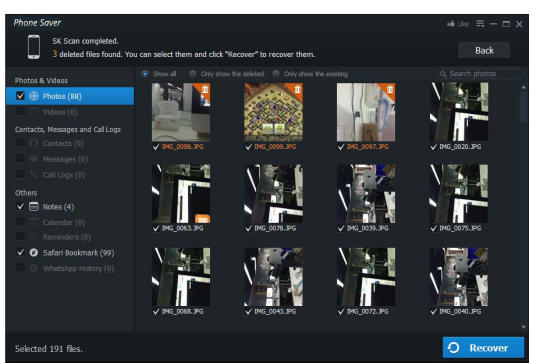
Task: Open the Photos (88) category
Action: click(x=70, y=96)
